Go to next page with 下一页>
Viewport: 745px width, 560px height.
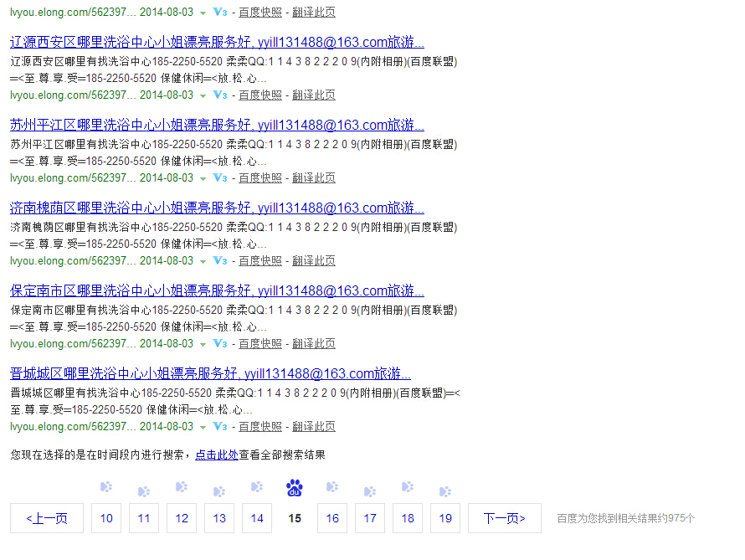tap(504, 518)
